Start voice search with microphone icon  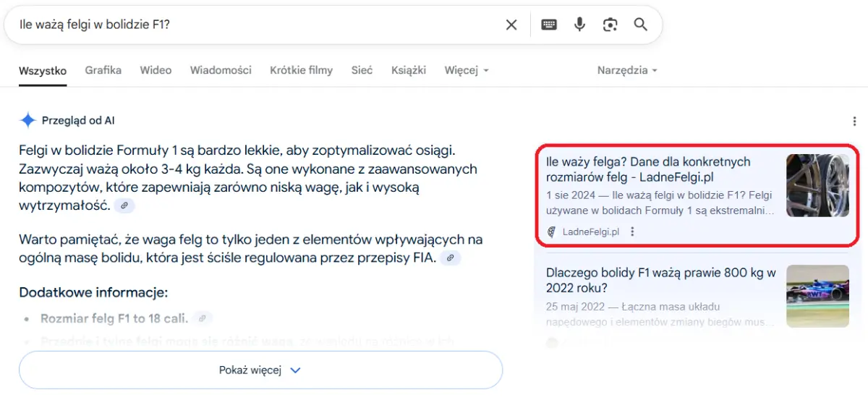click(x=579, y=25)
